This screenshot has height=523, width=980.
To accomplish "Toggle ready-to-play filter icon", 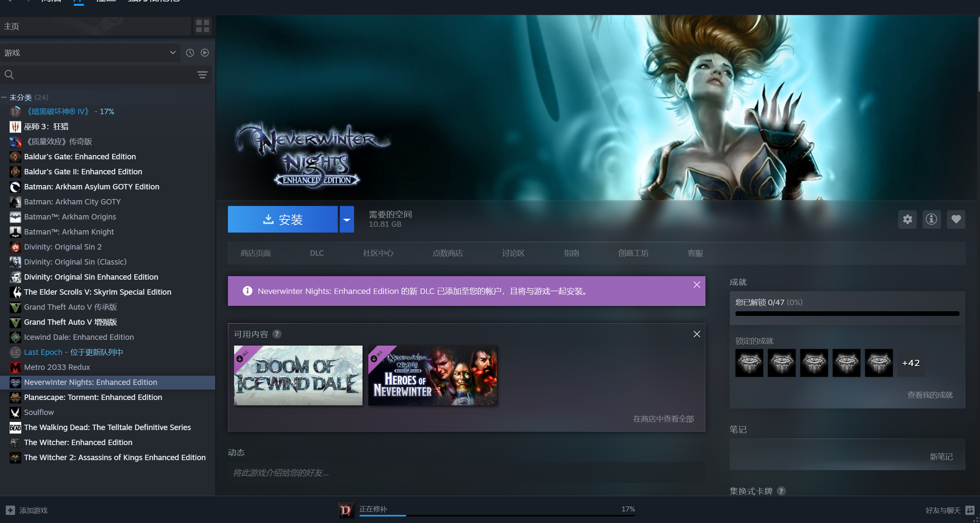I will point(205,53).
